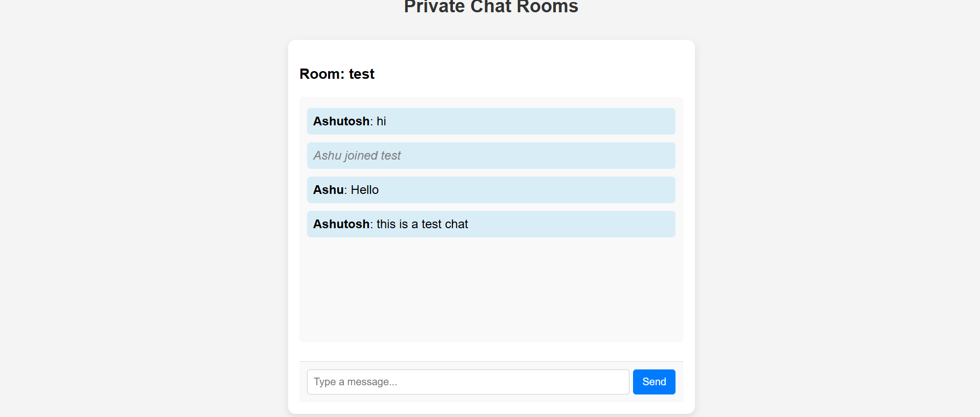Screen dimensions: 980x417
Task: Click bold sender name Ashu before Hello
Action: 329,190
